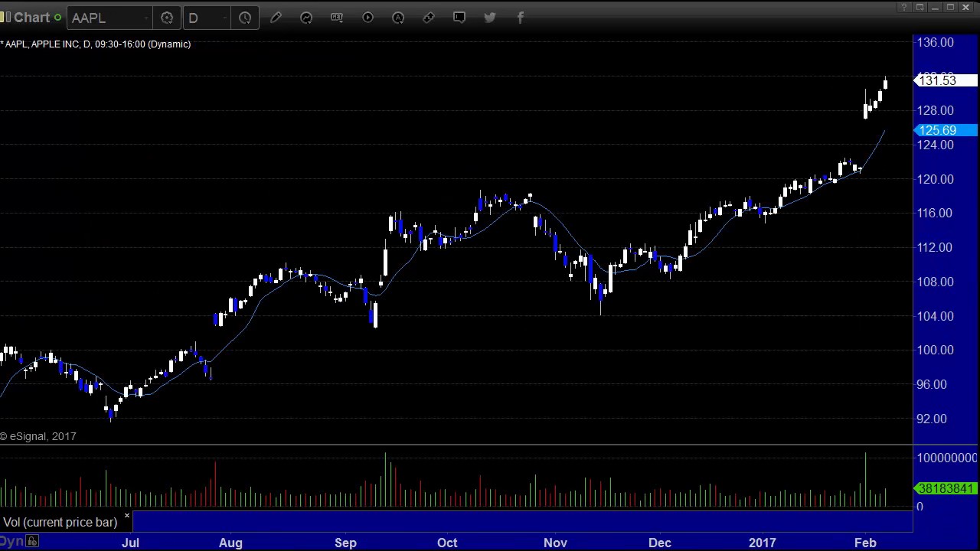
Task: Open the comment bubble icon
Action: tap(459, 18)
